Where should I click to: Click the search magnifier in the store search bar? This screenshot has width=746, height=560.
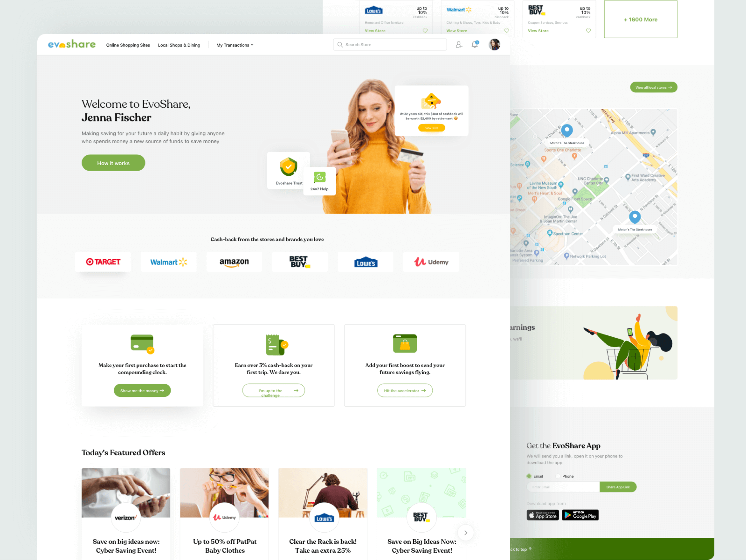coord(340,44)
